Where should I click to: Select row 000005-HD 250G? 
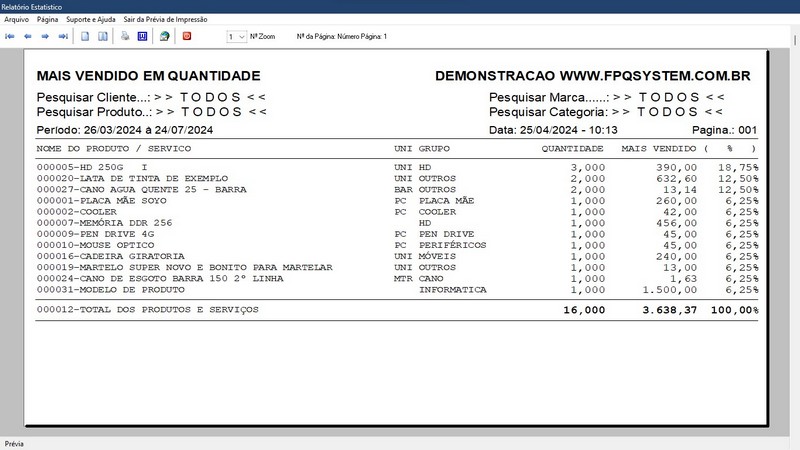click(x=397, y=167)
